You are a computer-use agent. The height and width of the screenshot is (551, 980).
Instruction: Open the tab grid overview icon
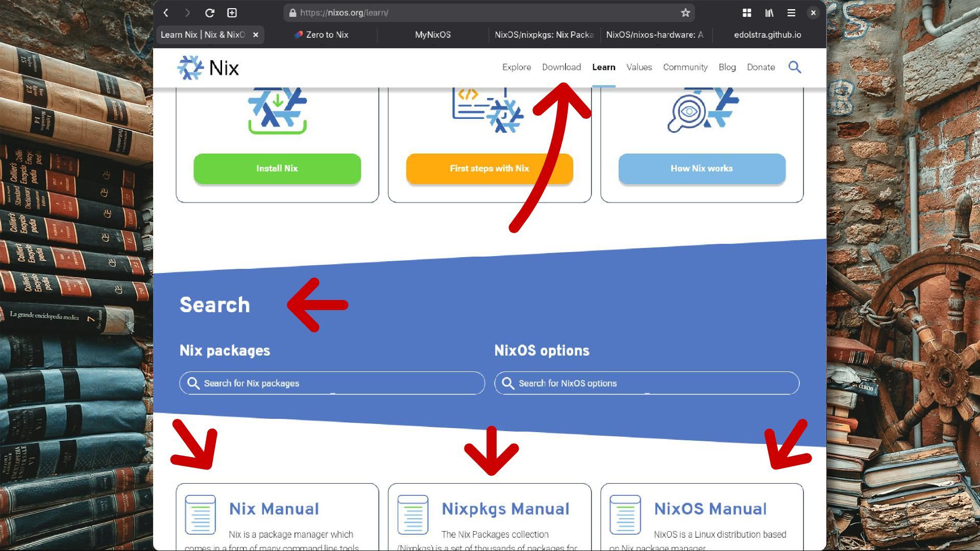pos(747,13)
